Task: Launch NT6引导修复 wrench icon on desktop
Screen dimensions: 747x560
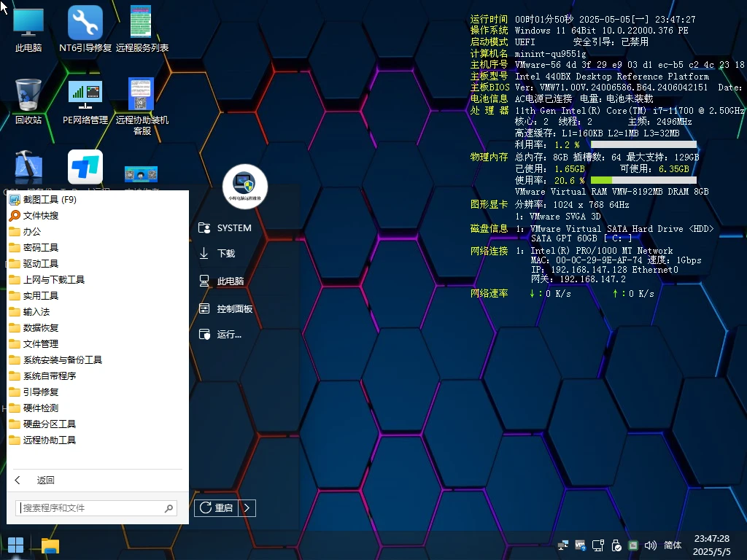Action: tap(85, 28)
